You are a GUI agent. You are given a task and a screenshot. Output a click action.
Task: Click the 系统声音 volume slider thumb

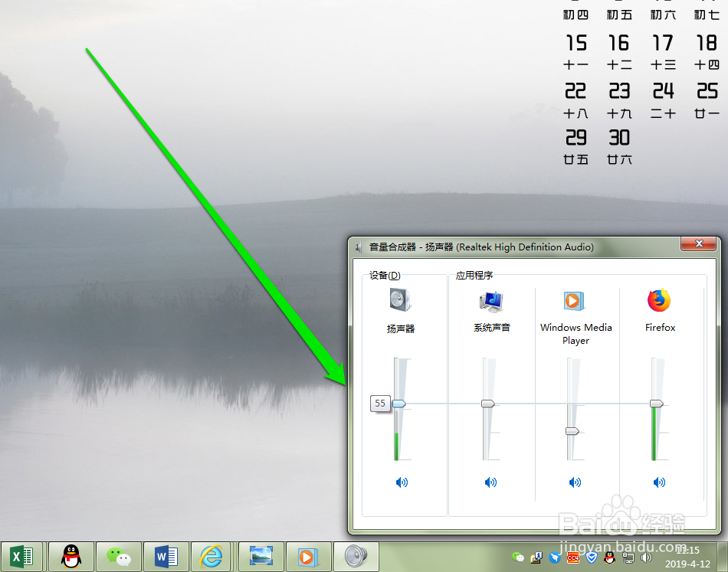pos(488,404)
